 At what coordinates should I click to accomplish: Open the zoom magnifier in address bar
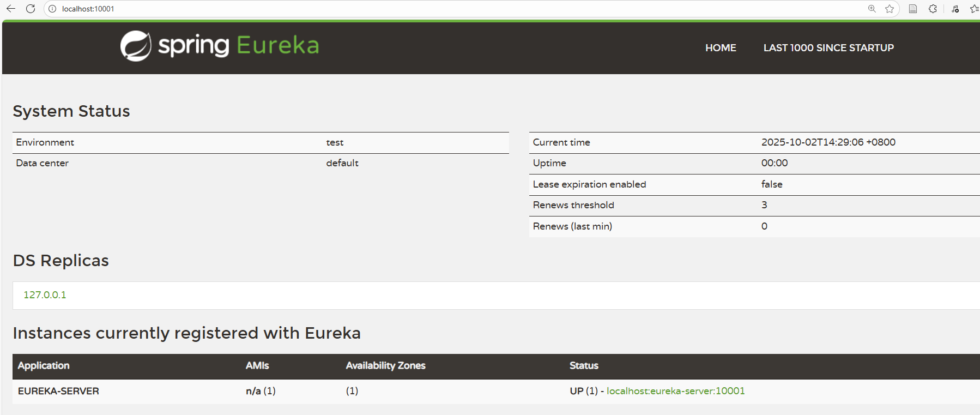tap(872, 9)
